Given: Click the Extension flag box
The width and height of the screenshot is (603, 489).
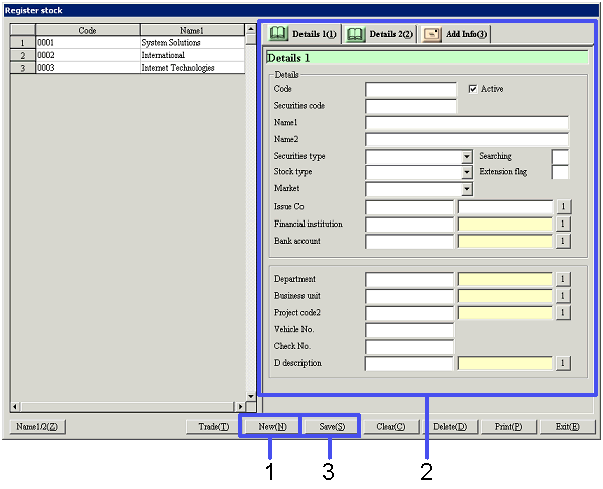Looking at the screenshot, I should tap(560, 172).
